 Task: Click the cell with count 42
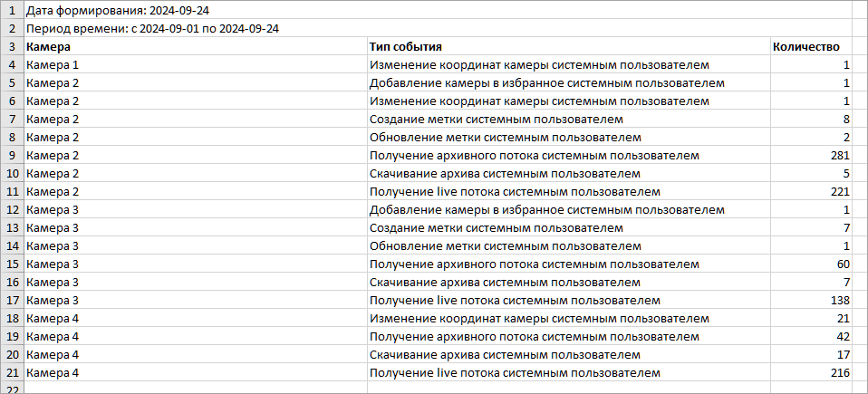pos(843,336)
